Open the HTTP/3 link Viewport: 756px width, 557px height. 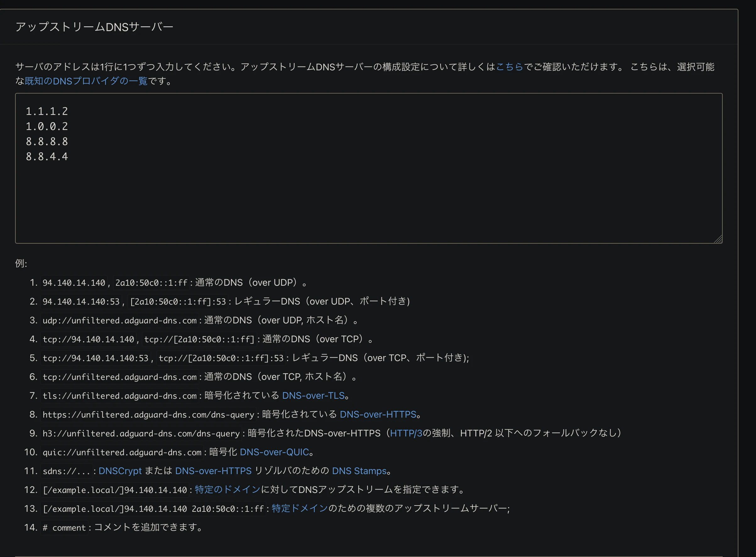[406, 433]
